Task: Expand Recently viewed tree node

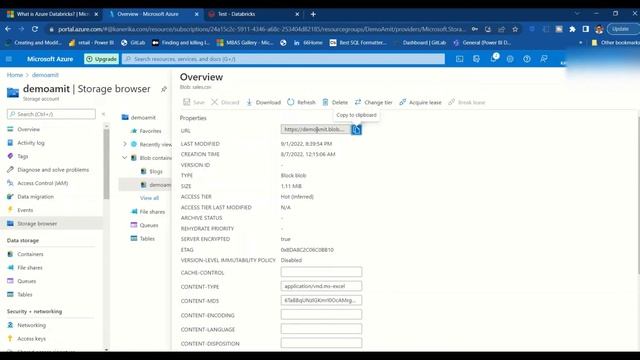Action: click(125, 144)
